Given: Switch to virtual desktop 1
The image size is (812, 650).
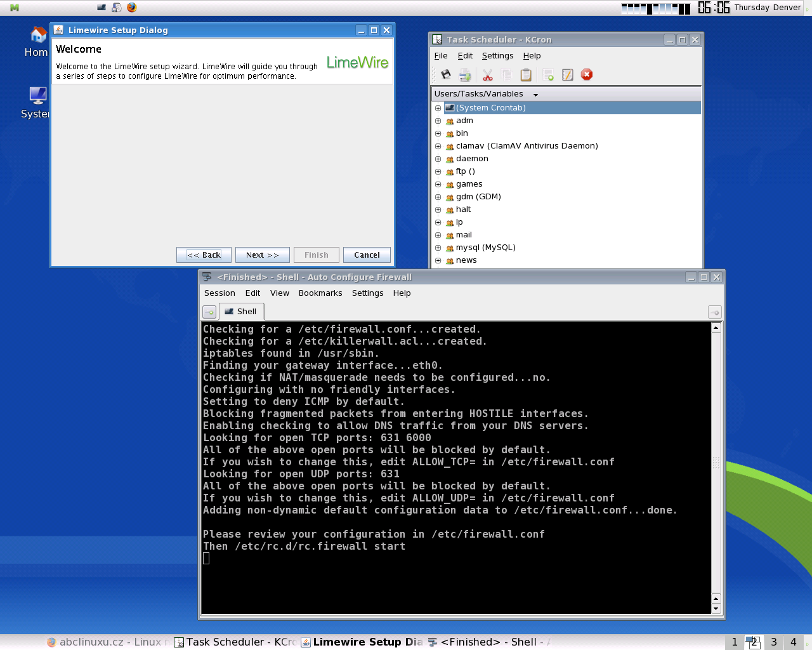Looking at the screenshot, I should click(735, 642).
